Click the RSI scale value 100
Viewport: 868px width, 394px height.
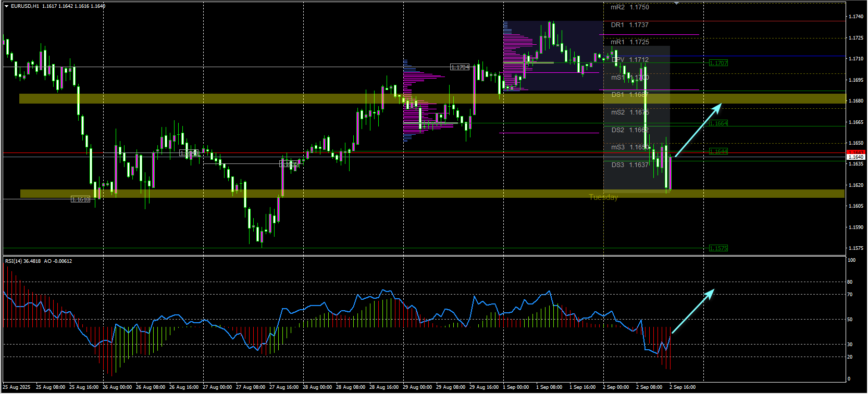coord(852,260)
